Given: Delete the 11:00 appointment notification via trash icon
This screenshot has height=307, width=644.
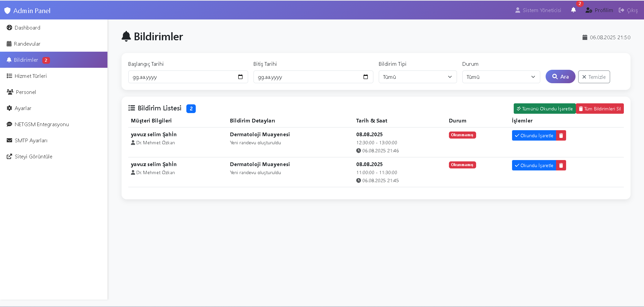Looking at the screenshot, I should click(x=561, y=165).
